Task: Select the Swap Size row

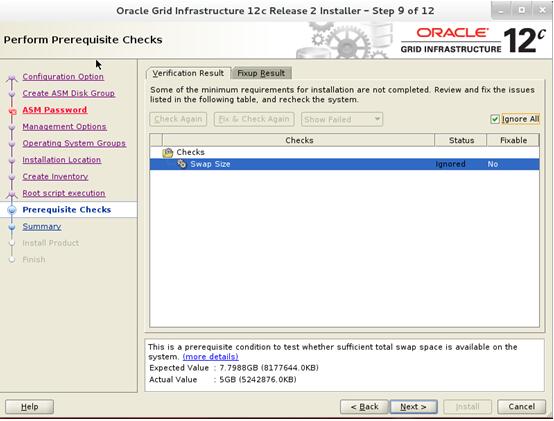Action: pyautogui.click(x=344, y=164)
